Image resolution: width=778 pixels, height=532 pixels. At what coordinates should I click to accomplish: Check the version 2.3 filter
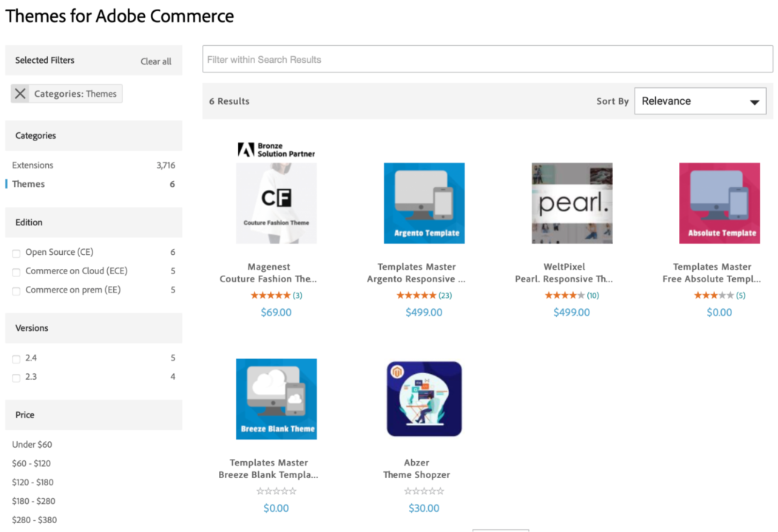point(16,378)
